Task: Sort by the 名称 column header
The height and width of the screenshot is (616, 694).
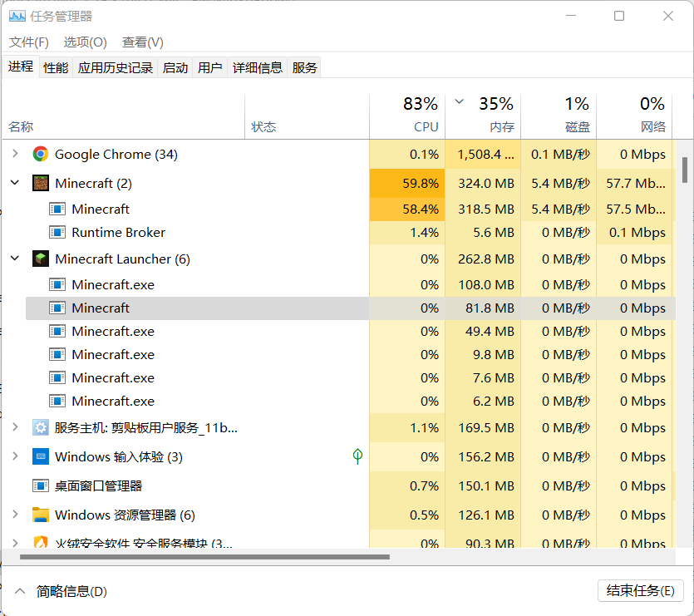Action: [124, 116]
